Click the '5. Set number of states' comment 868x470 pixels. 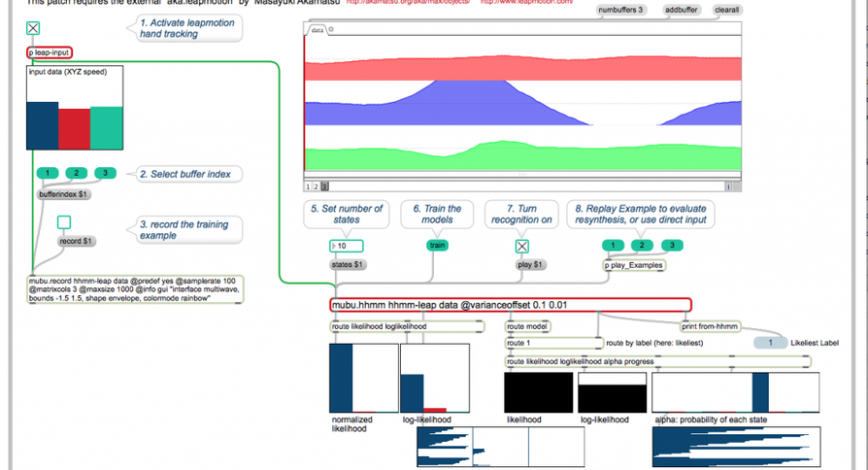click(x=347, y=215)
